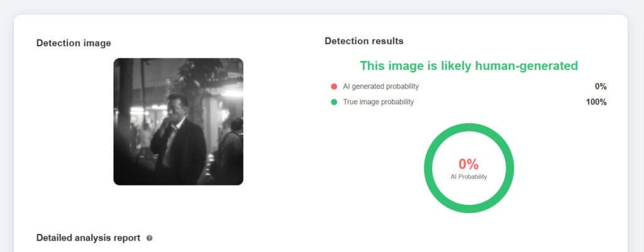This screenshot has height=252, width=644.
Task: Click the man's face in the detection photo
Action: point(177,107)
